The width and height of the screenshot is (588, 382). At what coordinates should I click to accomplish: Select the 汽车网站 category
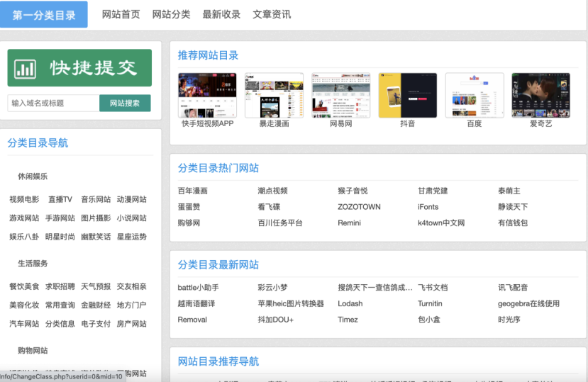[x=24, y=324]
